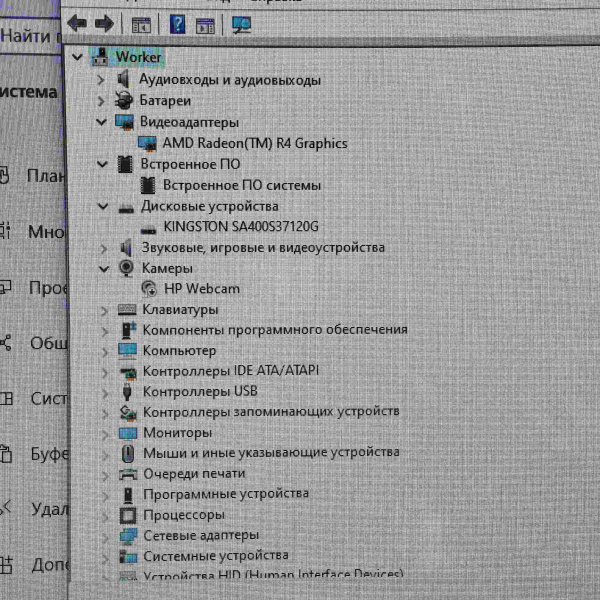
Task: Select the AMD Radeon(TM) R4 Graphics device
Action: (254, 143)
